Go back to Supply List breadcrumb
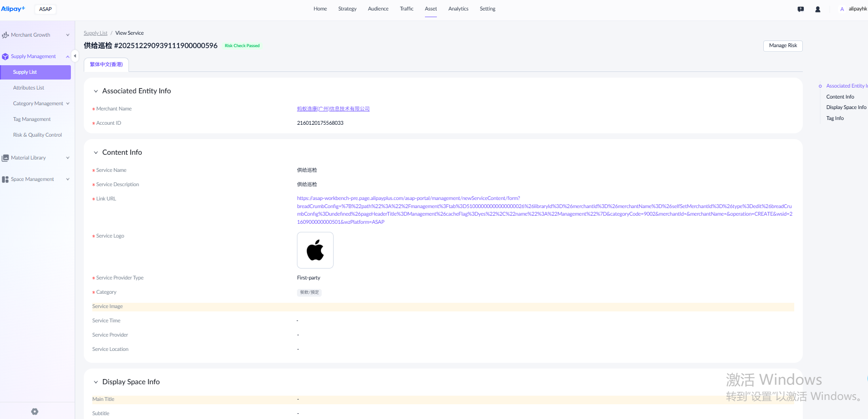This screenshot has height=419, width=868. tap(95, 33)
